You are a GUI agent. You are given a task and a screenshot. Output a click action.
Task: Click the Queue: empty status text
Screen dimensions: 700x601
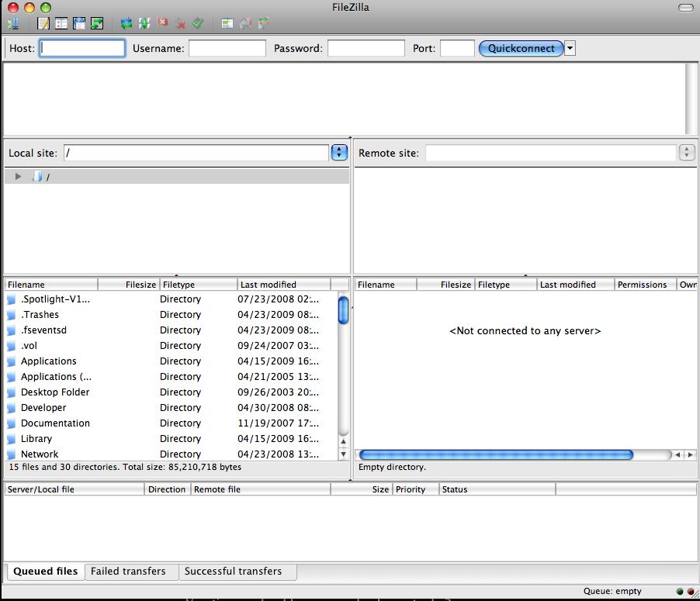pyautogui.click(x=612, y=591)
